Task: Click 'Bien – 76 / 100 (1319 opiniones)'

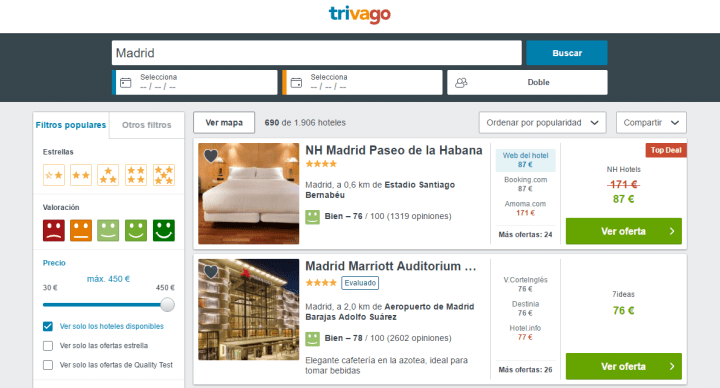Action: [x=388, y=216]
